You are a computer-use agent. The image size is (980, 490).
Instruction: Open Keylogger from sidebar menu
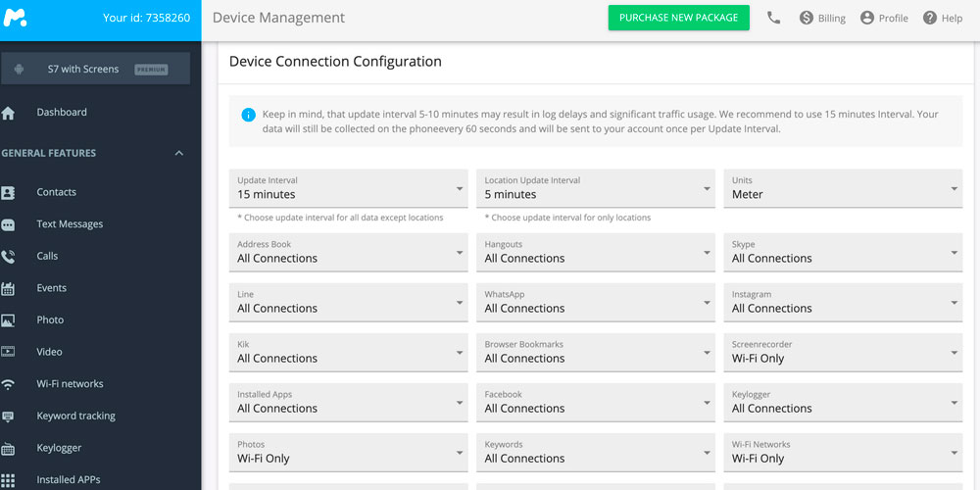point(60,448)
